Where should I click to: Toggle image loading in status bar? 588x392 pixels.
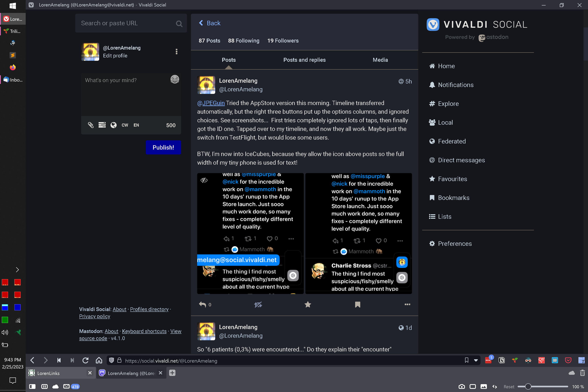(484, 387)
